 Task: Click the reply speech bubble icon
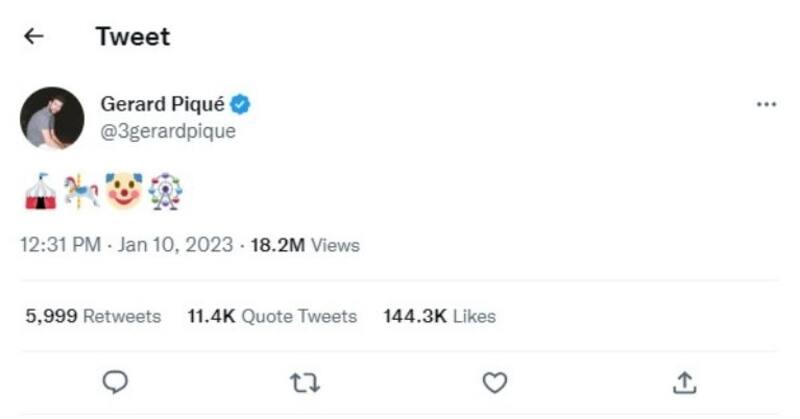(x=116, y=381)
